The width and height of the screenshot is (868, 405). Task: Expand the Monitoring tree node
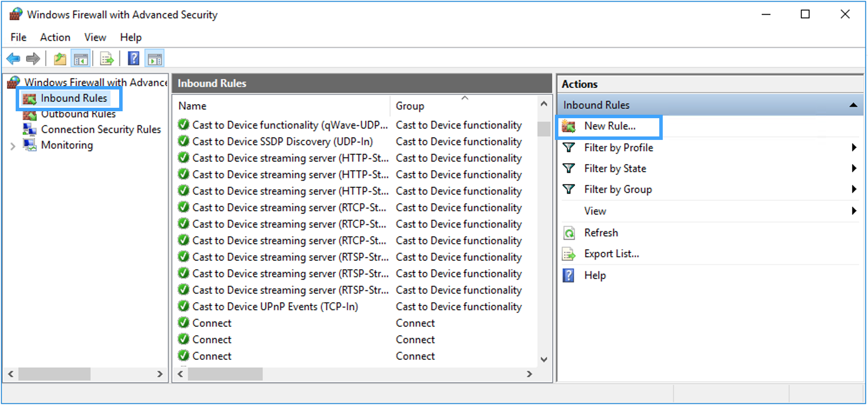coord(13,146)
